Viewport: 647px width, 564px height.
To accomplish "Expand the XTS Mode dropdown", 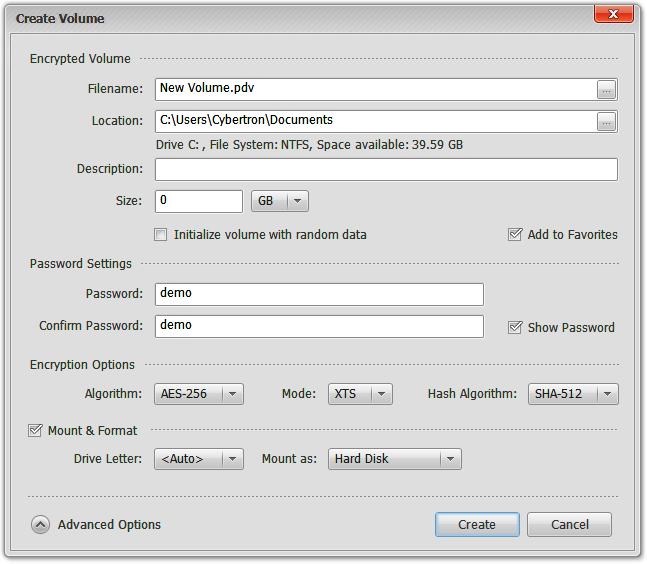I will pos(360,394).
